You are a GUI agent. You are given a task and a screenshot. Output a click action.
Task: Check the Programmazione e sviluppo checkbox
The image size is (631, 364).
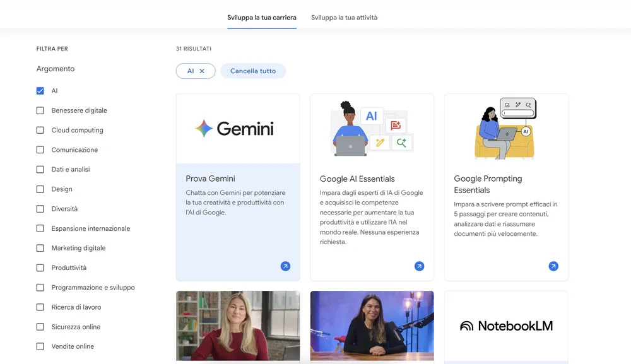[40, 288]
